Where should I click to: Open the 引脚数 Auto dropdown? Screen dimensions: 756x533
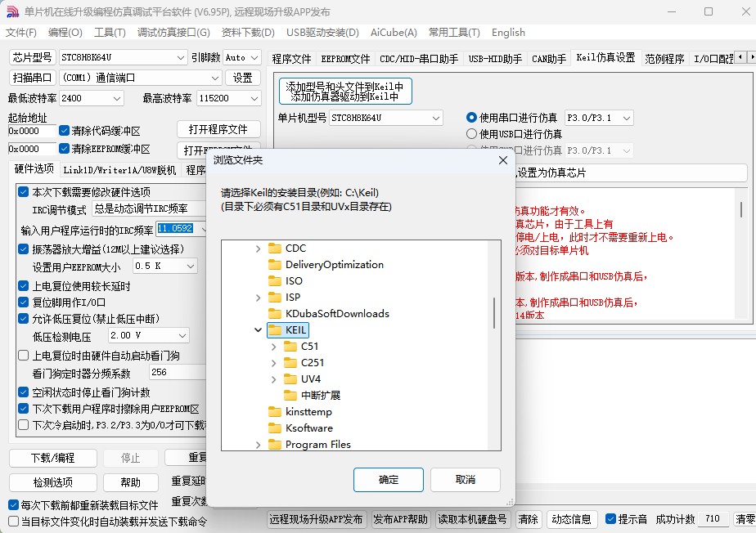(242, 57)
